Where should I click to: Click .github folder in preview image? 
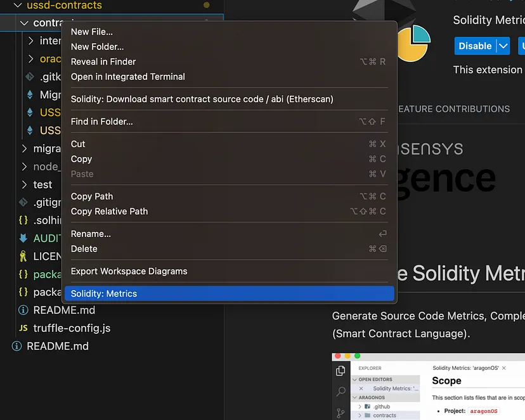pos(382,407)
